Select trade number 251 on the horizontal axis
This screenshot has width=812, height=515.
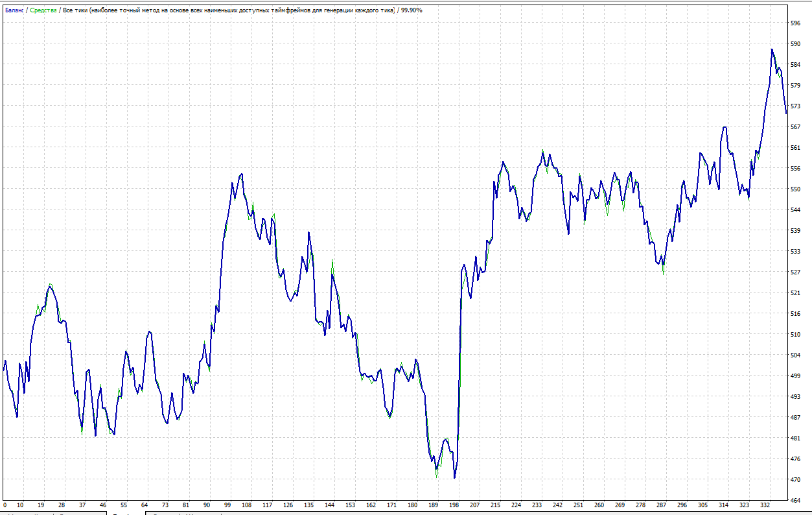(x=579, y=505)
